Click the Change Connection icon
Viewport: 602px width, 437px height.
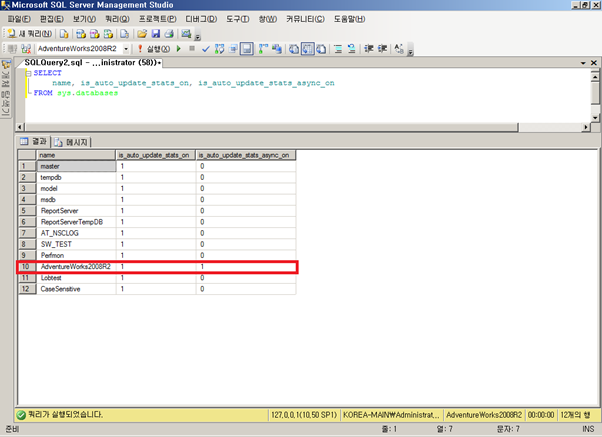(26, 49)
